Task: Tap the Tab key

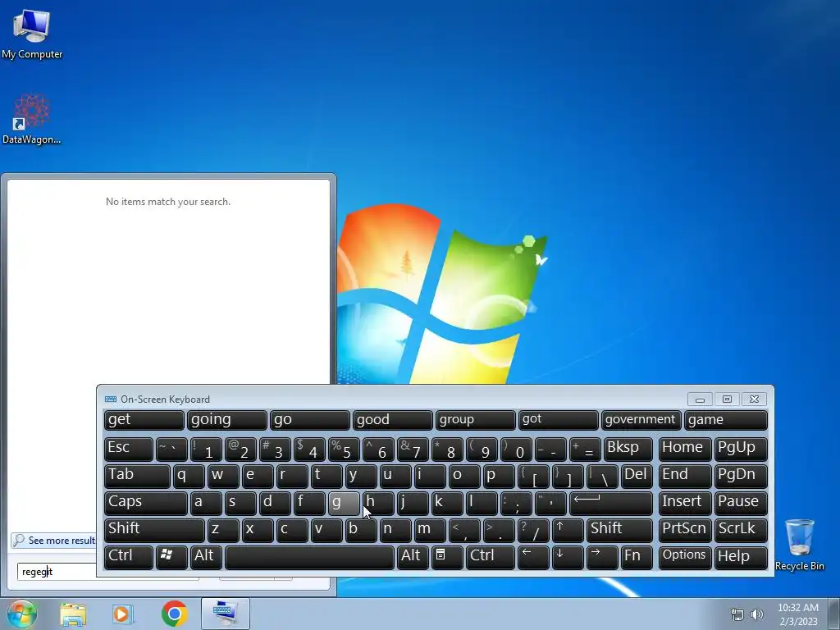Action: click(x=137, y=476)
